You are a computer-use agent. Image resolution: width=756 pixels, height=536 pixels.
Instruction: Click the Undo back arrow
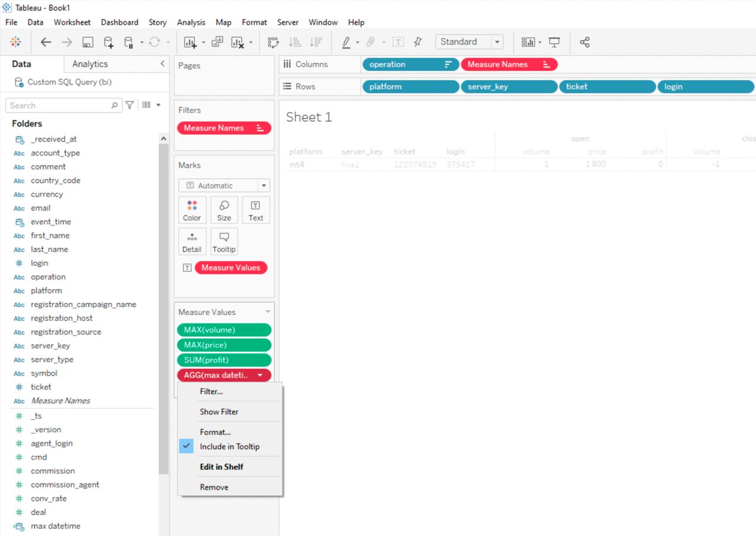coord(45,42)
